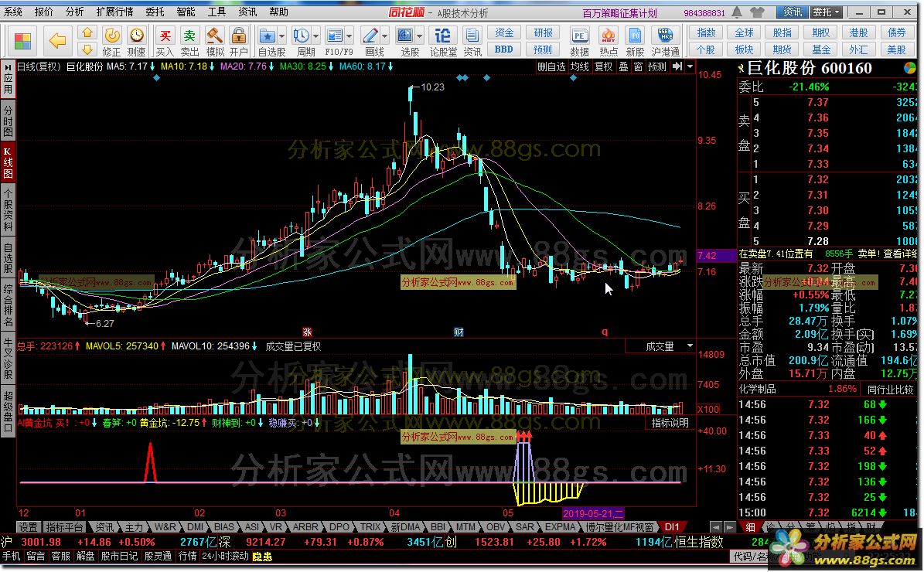924x572 pixels.
Task: Click the 测速 clock icon
Action: (137, 36)
